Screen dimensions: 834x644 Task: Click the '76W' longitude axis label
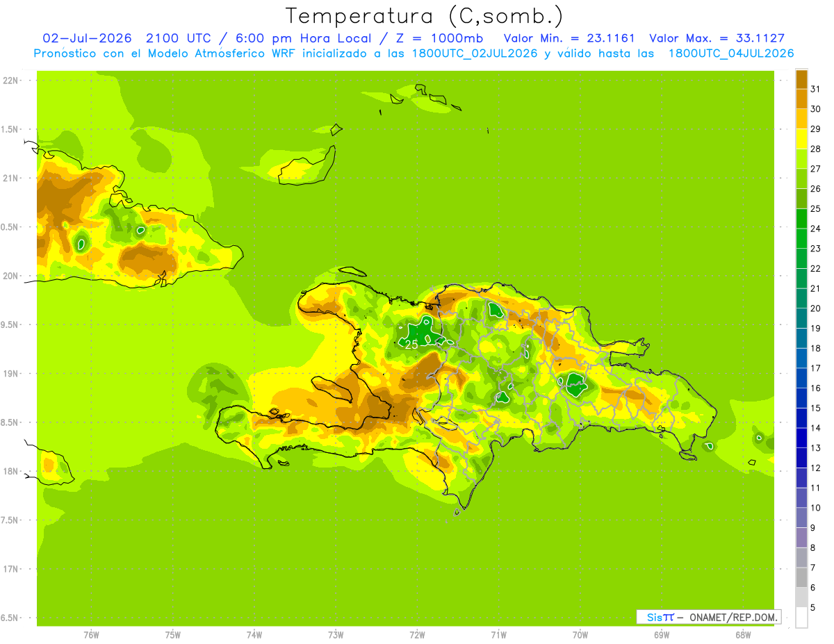point(91,635)
